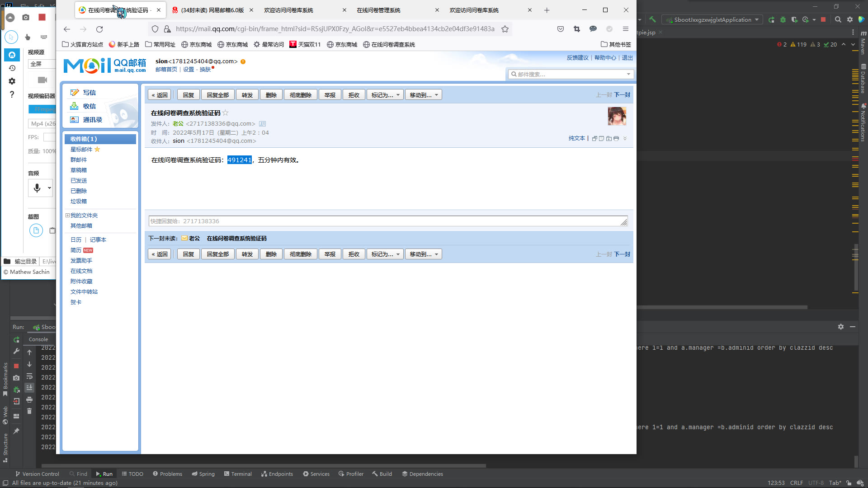Open recorder settings gear icon
The width and height of the screenshot is (868, 488).
click(x=12, y=81)
